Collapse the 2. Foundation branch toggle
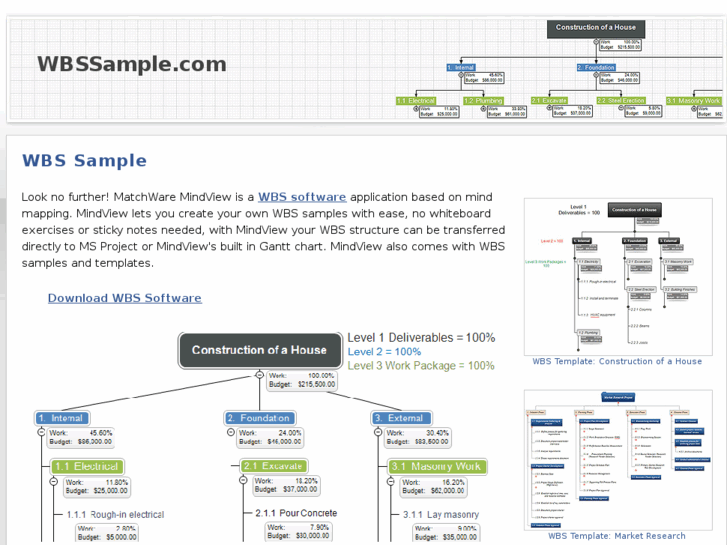Image resolution: width=727 pixels, height=545 pixels. (230, 432)
